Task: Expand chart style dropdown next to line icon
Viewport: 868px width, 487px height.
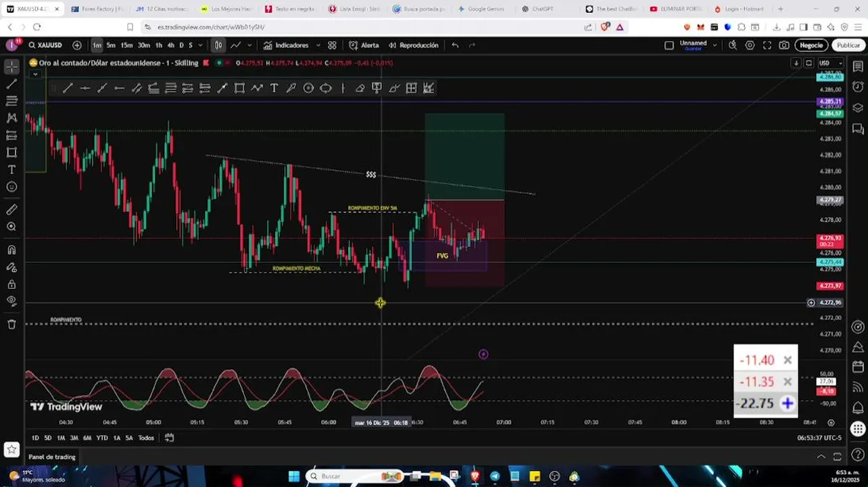Action: pos(249,45)
